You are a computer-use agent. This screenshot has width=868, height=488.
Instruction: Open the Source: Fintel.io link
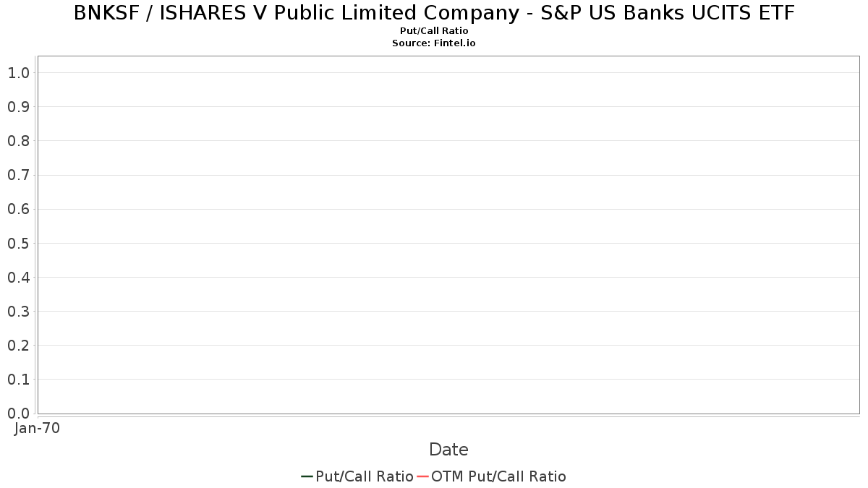[434, 43]
